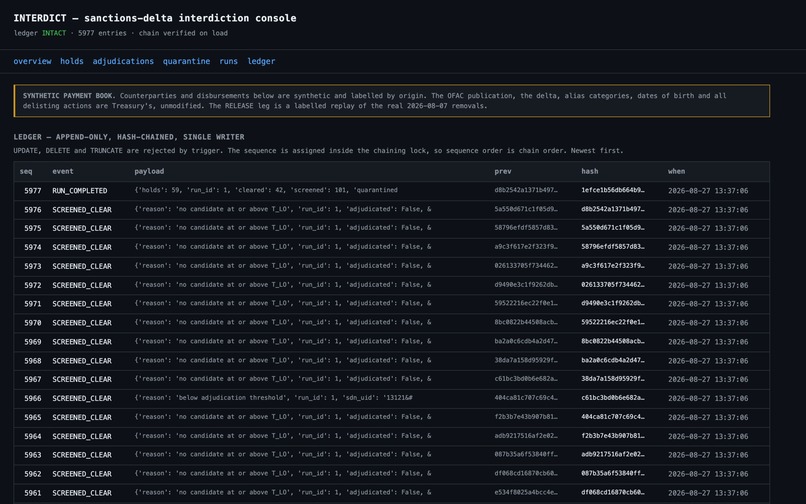
Task: Click hash c61bc3bd0b6e682a in row 5966
Action: coord(613,398)
